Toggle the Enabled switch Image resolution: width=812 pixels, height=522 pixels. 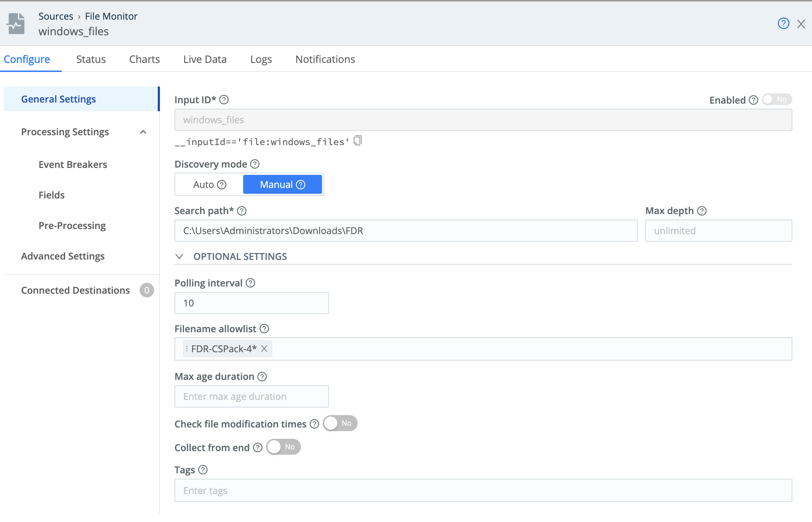(x=777, y=100)
